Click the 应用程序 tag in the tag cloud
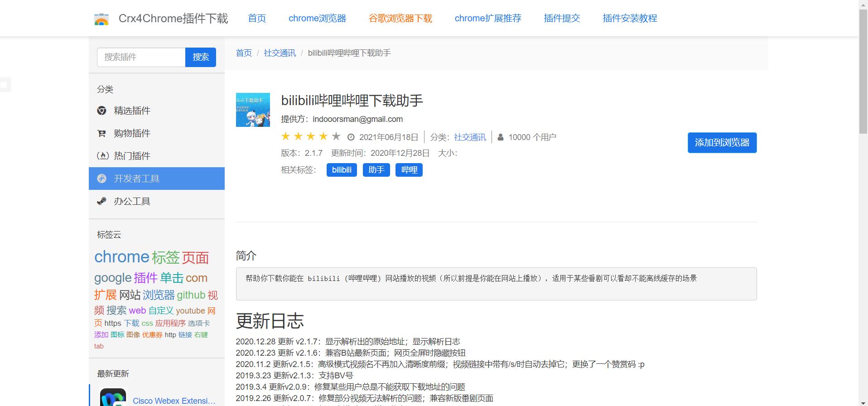This screenshot has height=406, width=868. 170,323
